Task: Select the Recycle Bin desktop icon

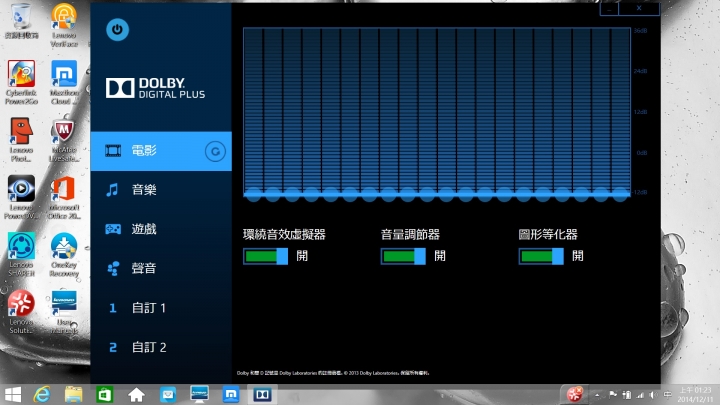Action: (21, 21)
